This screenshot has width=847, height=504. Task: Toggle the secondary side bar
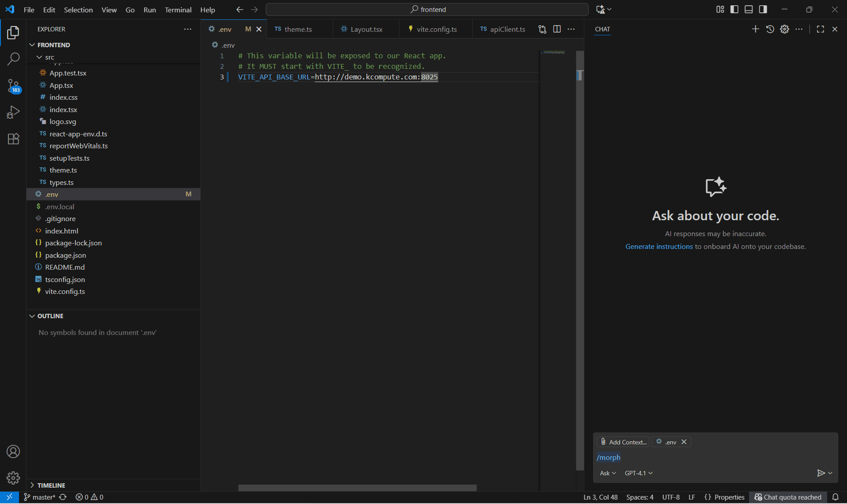(763, 9)
